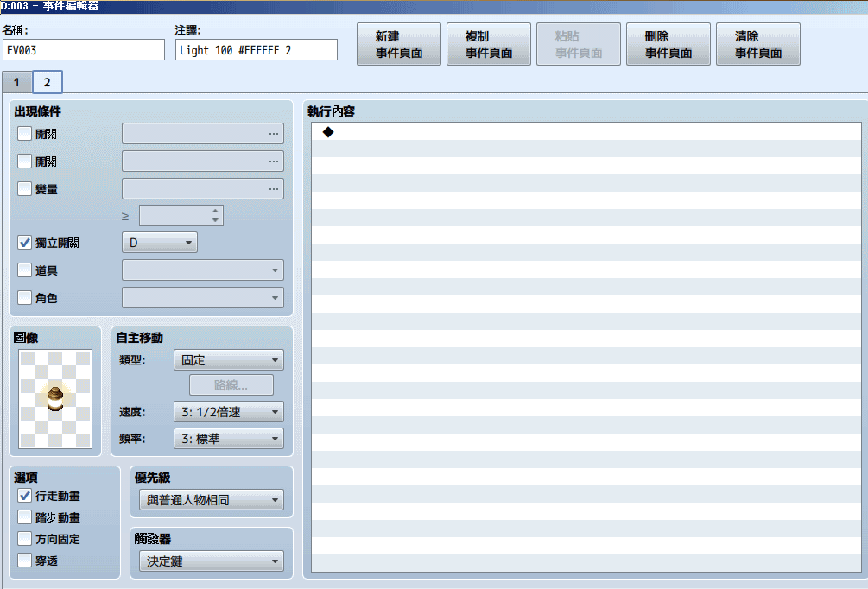The height and width of the screenshot is (589, 868).
Task: Click the 執行內容 command list area's second row
Action: [x=586, y=149]
